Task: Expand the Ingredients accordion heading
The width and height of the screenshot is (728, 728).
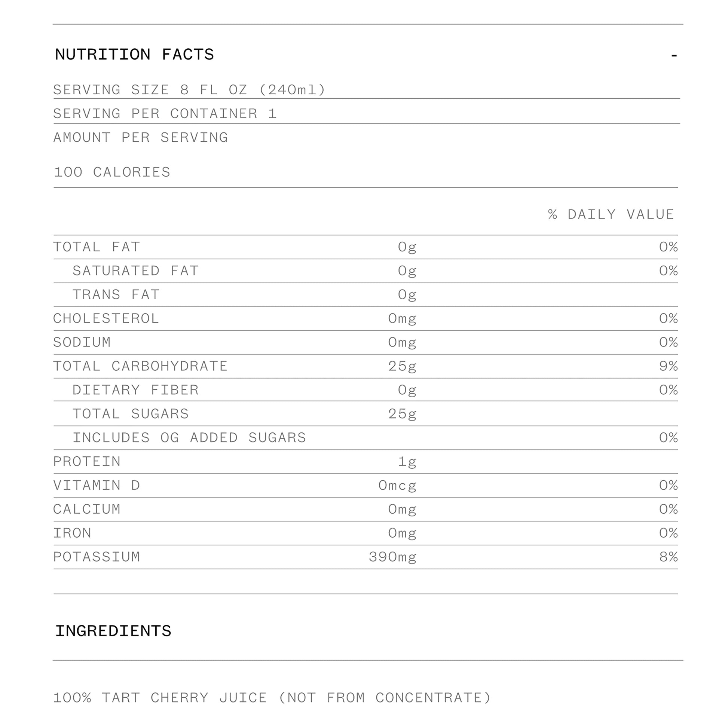Action: coord(113,631)
